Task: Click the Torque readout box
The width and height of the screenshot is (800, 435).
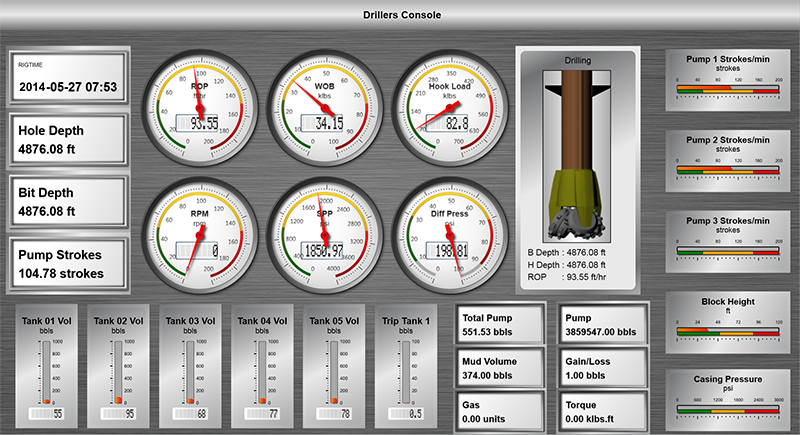Action: (x=600, y=410)
